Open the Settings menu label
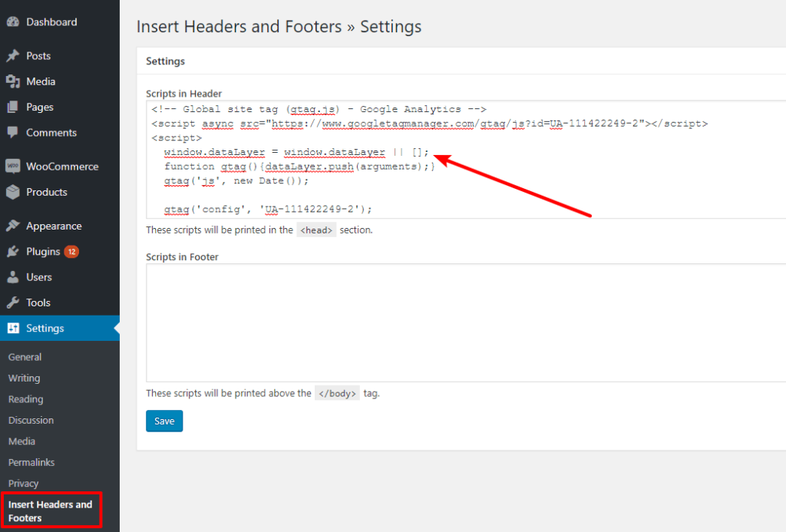This screenshot has width=786, height=532. pos(45,328)
